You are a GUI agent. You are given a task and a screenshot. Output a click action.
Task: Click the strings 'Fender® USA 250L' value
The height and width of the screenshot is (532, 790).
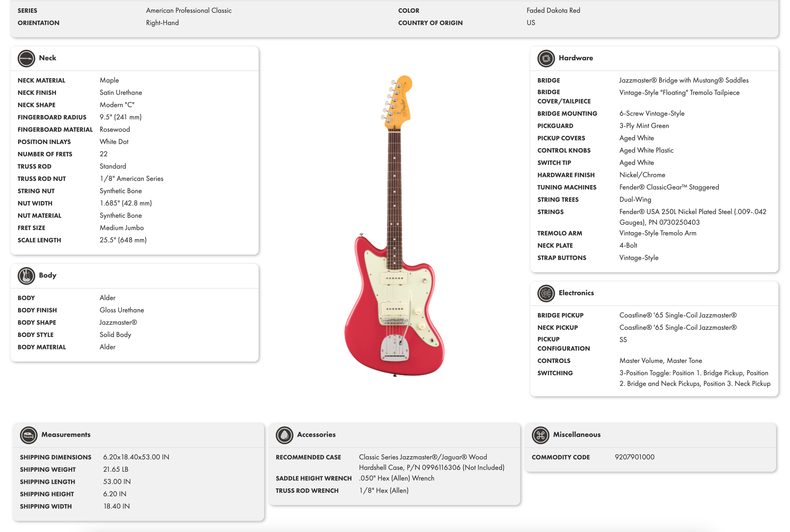point(693,217)
